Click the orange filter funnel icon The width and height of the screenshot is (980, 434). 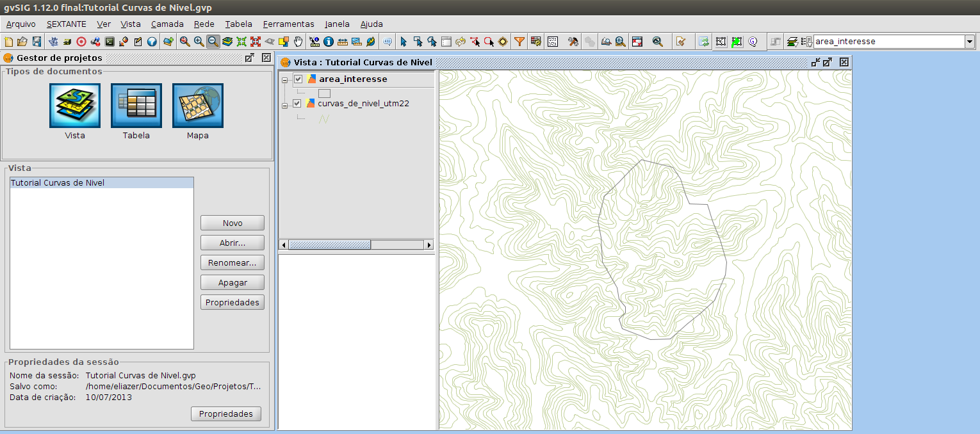[x=519, y=42]
